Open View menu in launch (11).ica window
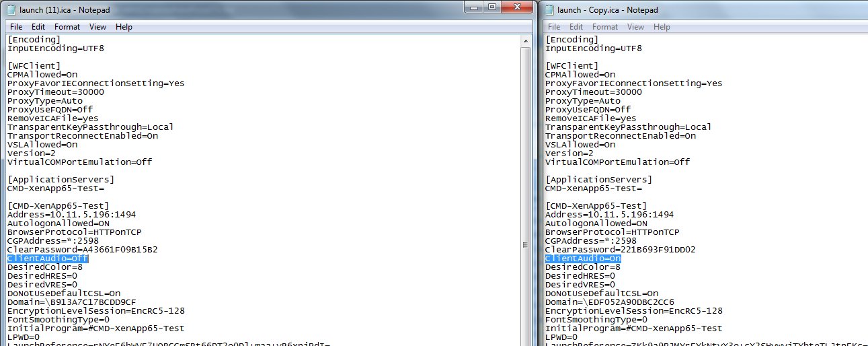 point(98,27)
